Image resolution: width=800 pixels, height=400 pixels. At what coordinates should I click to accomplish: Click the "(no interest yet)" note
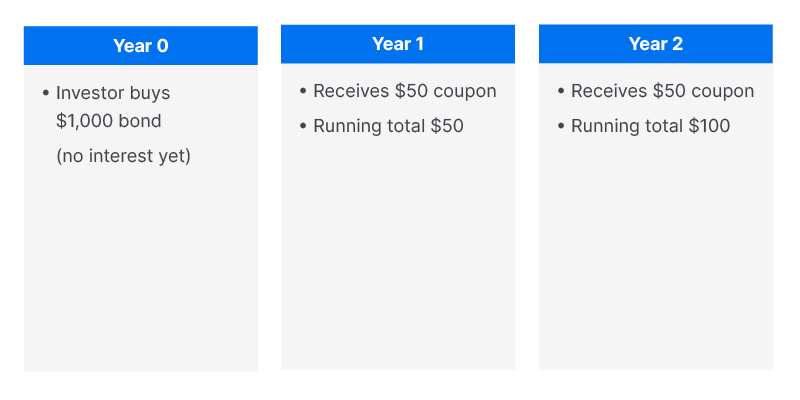[123, 156]
